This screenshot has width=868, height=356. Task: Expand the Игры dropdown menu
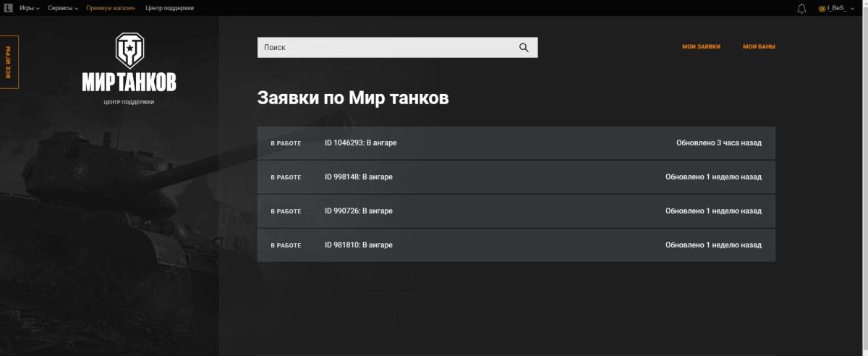[x=30, y=8]
